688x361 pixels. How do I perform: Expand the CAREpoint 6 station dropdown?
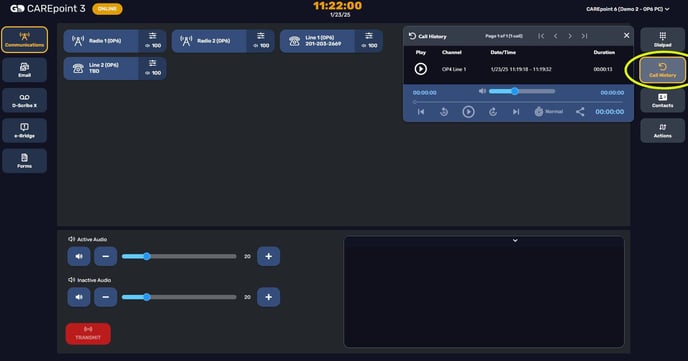click(x=628, y=9)
